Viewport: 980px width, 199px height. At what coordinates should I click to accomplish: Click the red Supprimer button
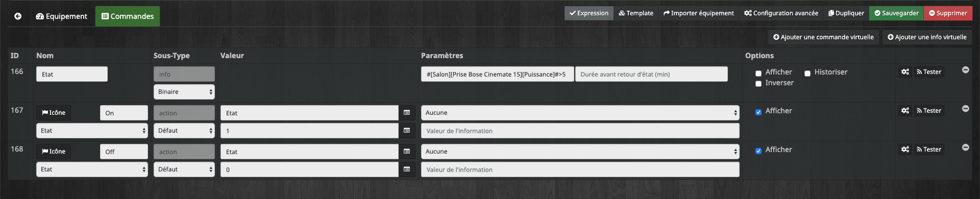coord(948,13)
